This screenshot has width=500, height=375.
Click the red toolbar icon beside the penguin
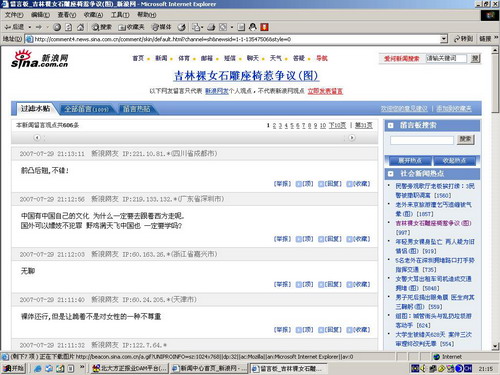[264, 27]
